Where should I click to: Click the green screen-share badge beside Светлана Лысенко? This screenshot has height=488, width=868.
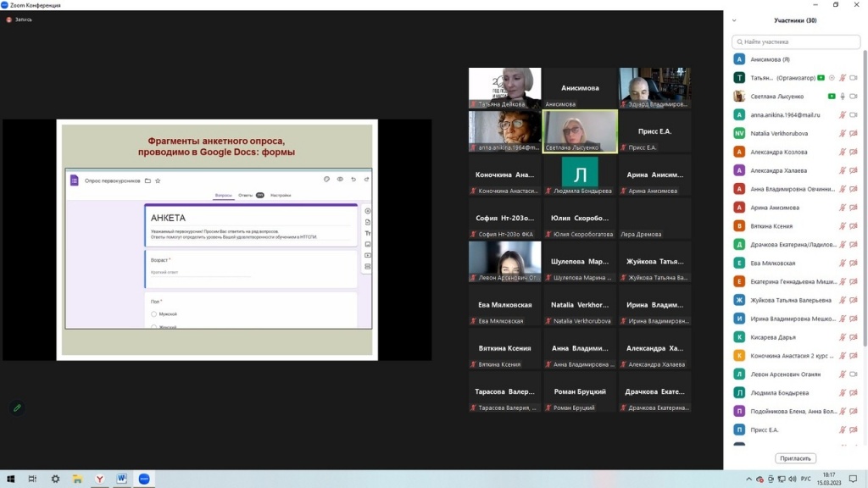pyautogui.click(x=832, y=97)
